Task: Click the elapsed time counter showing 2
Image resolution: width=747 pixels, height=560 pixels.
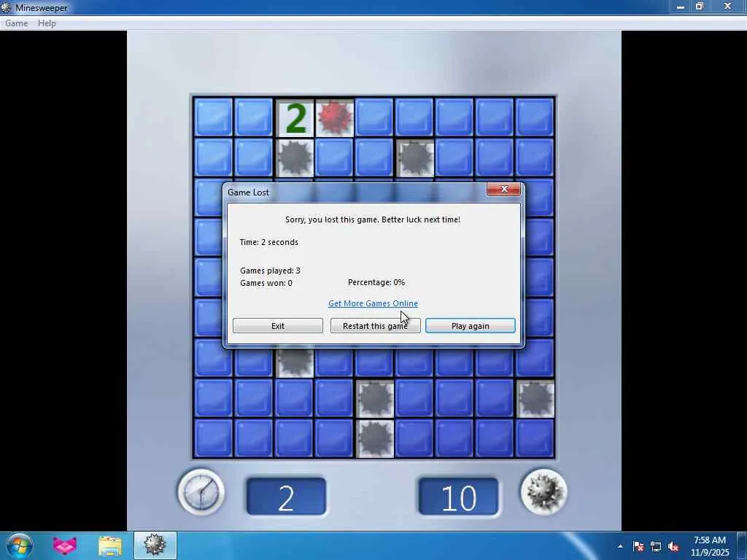Action: (286, 497)
